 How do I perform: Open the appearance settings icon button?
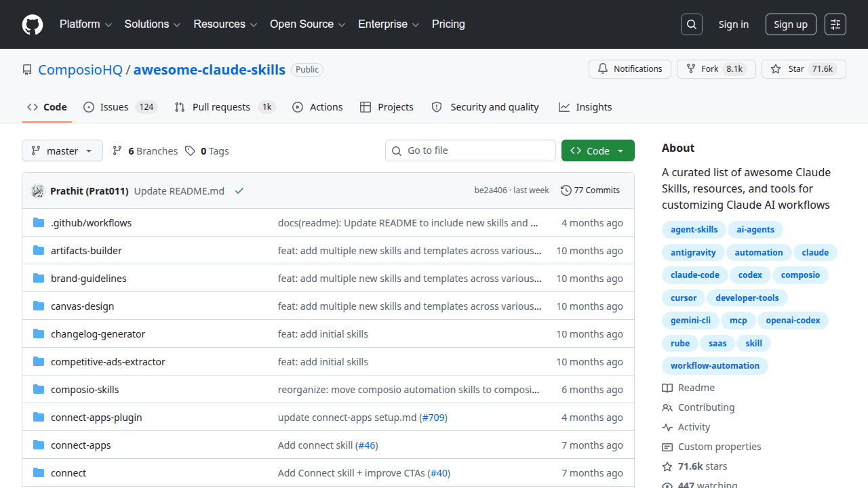pos(835,24)
